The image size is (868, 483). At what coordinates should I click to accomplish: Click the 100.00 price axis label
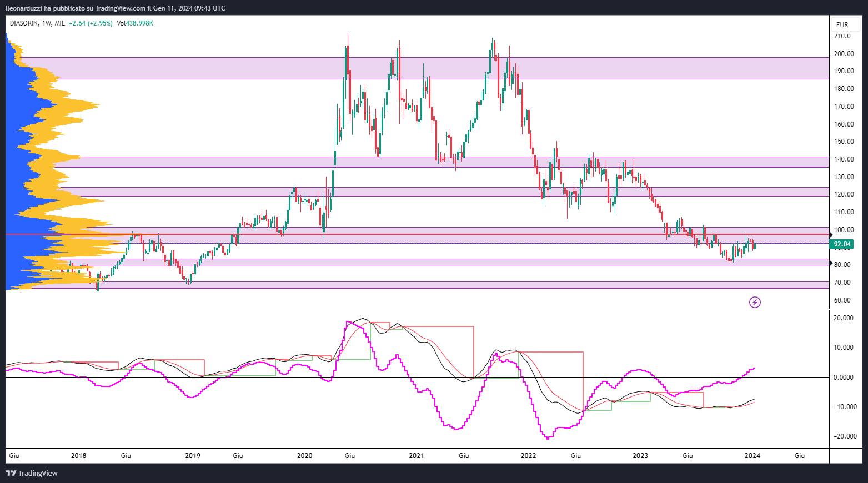844,230
